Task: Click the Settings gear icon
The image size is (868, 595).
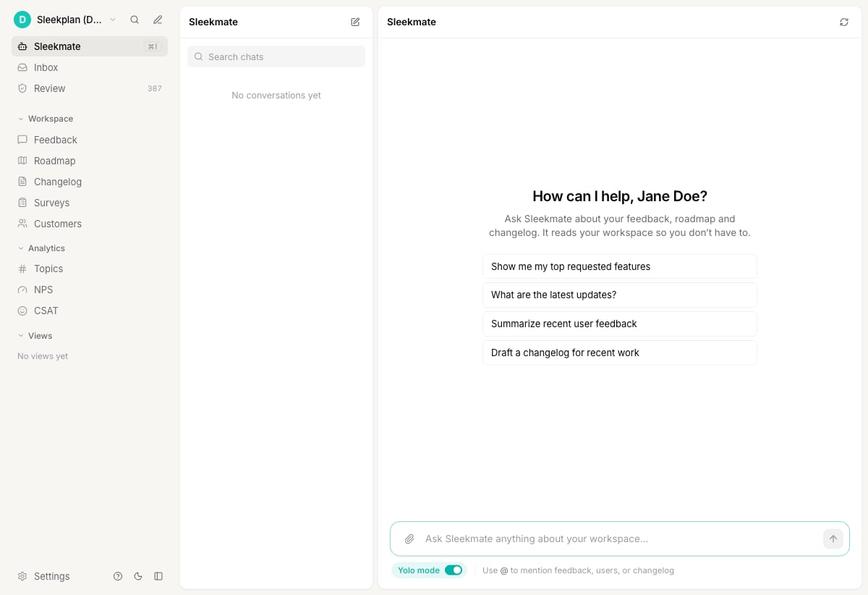Action: pos(22,576)
